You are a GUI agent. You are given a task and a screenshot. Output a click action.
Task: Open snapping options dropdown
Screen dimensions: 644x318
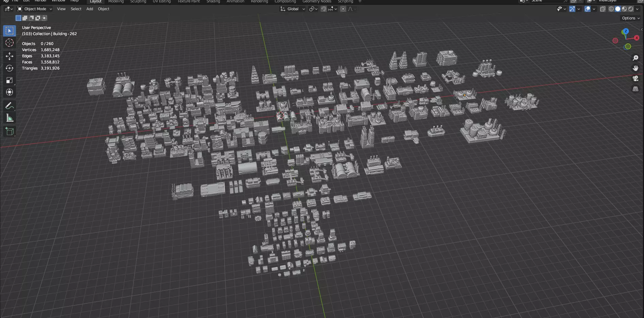333,9
